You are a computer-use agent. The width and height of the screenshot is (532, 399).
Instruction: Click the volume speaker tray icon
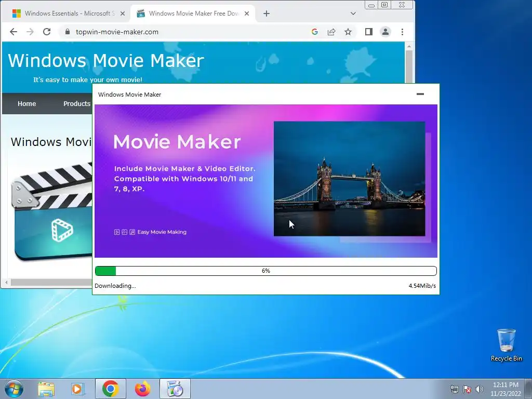click(x=480, y=389)
